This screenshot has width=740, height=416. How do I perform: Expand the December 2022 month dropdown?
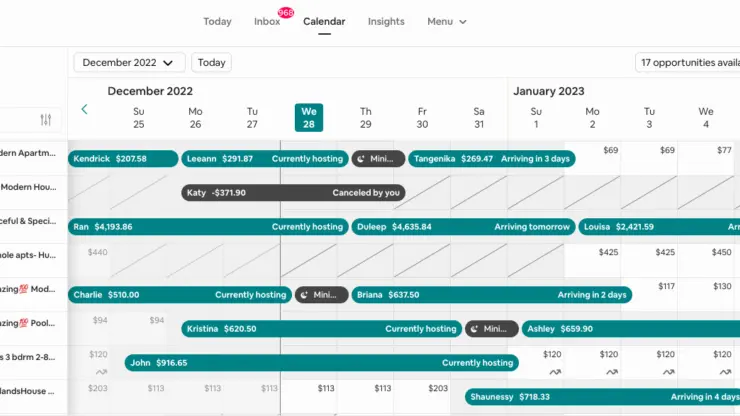tap(129, 62)
